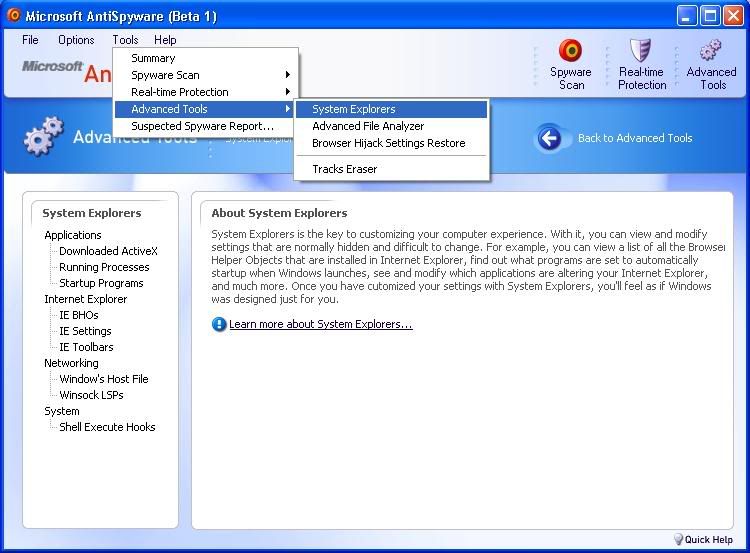Open IE BHOs explorer

tap(78, 315)
